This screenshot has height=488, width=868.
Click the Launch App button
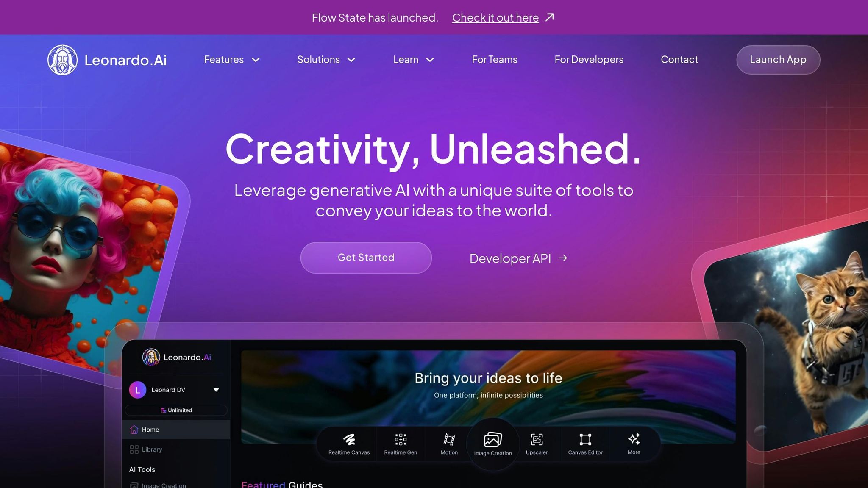tap(778, 60)
